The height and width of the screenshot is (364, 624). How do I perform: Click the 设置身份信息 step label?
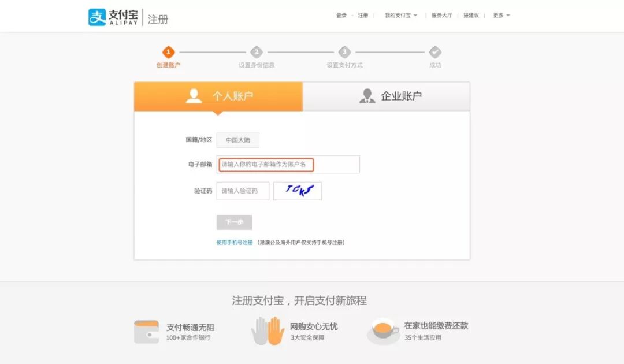click(x=257, y=65)
